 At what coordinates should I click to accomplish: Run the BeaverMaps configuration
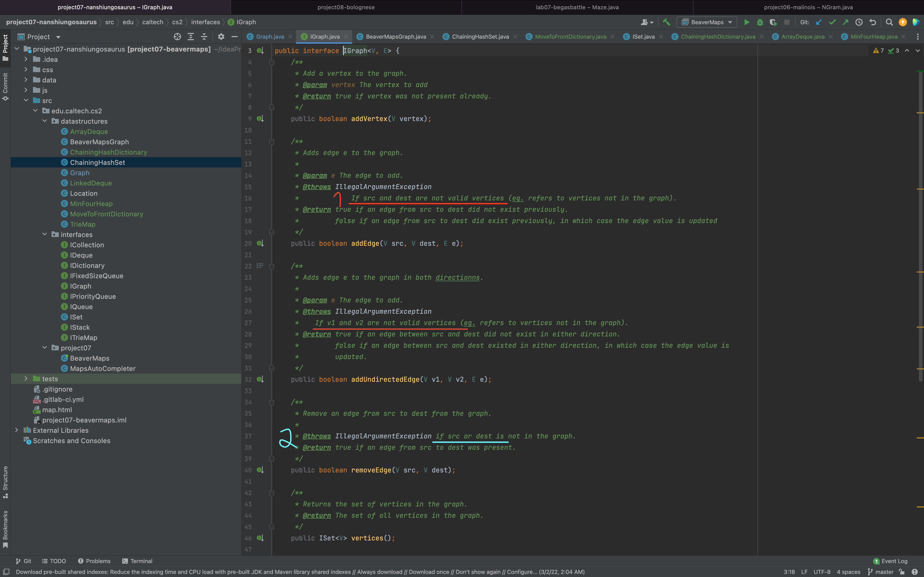coord(746,22)
